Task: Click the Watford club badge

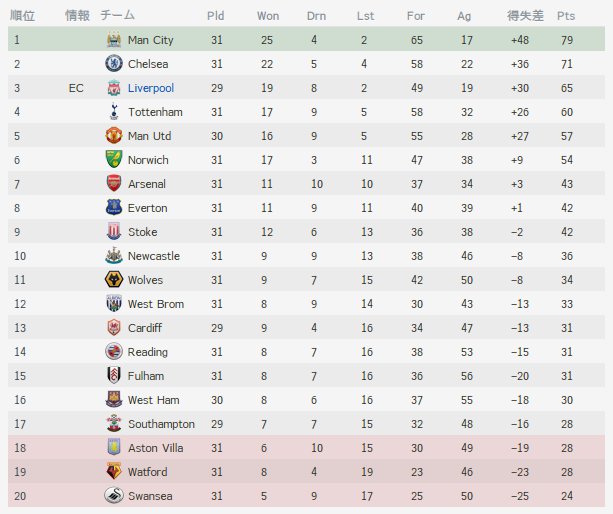Action: (114, 471)
